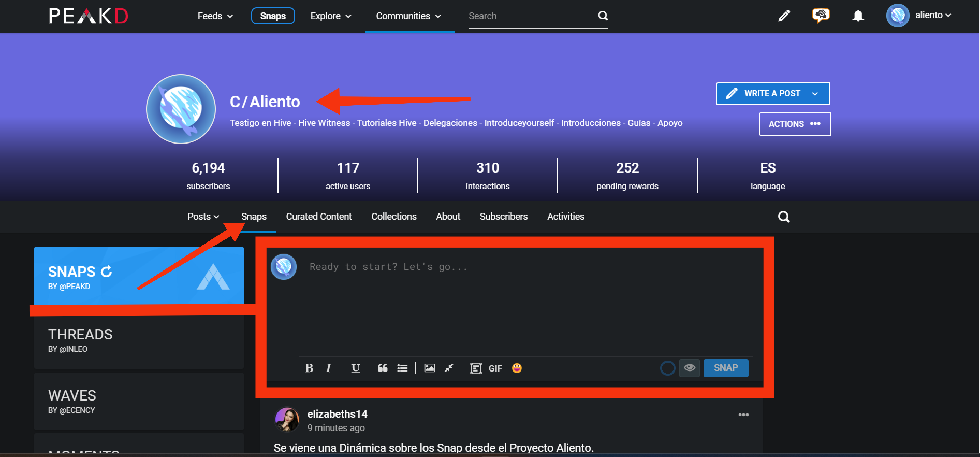
Task: Select Threads by @INLEO
Action: click(x=139, y=340)
